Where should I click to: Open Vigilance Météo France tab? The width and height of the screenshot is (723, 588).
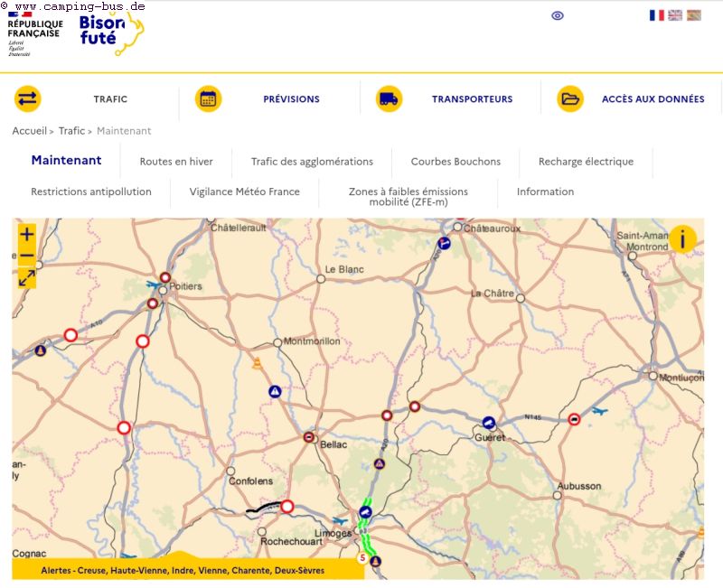244,191
